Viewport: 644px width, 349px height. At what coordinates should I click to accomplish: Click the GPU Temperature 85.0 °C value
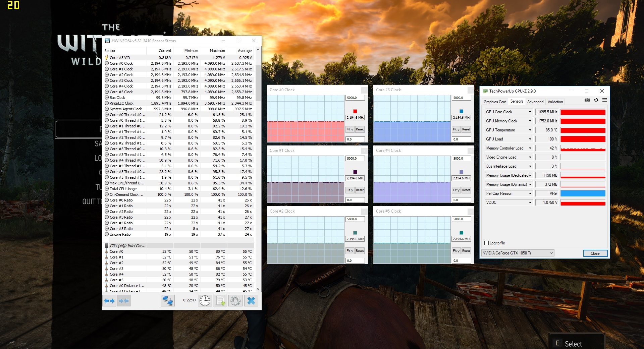pyautogui.click(x=547, y=130)
